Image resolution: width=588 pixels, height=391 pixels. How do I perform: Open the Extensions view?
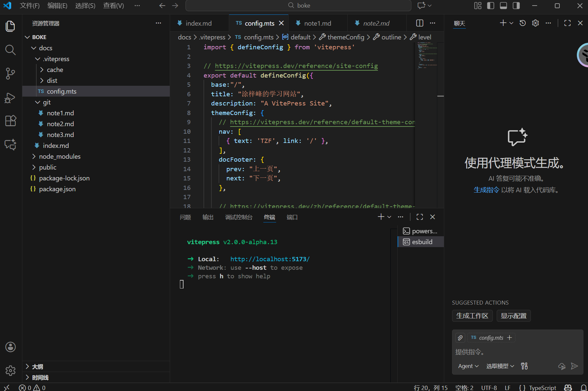[11, 121]
